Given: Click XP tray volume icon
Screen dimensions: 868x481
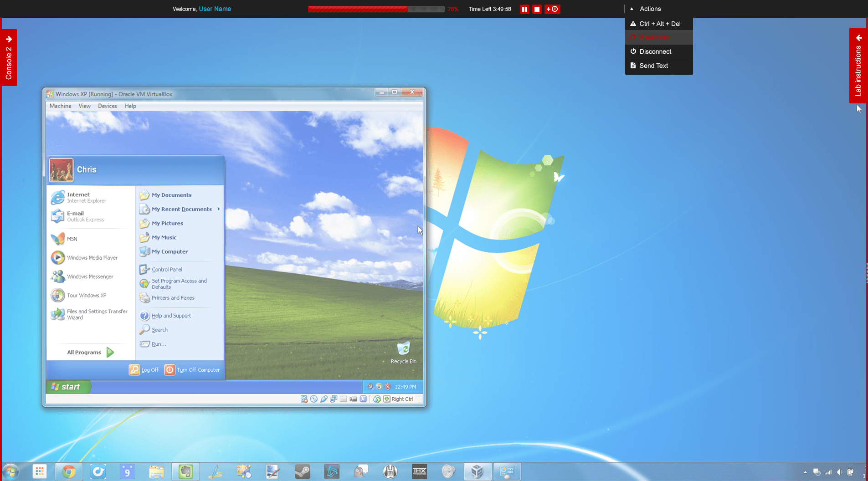Looking at the screenshot, I should [x=370, y=387].
